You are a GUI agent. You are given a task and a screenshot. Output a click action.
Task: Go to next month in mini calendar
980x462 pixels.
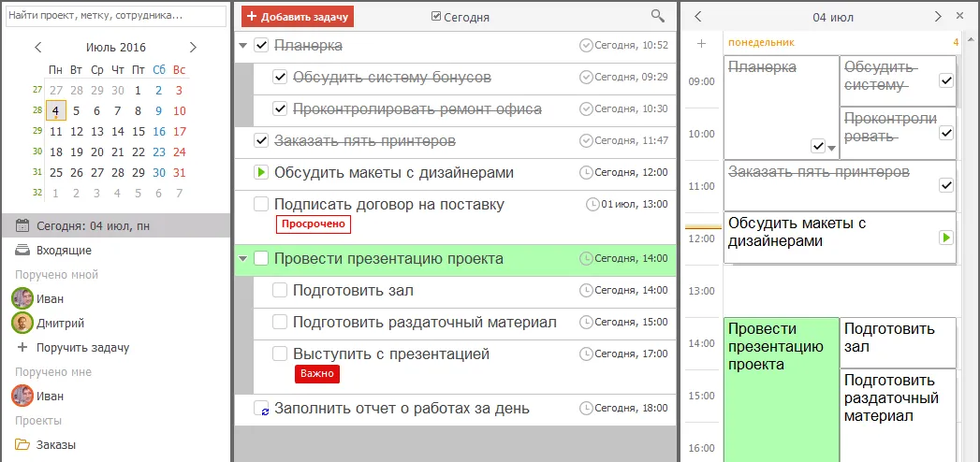tap(193, 47)
